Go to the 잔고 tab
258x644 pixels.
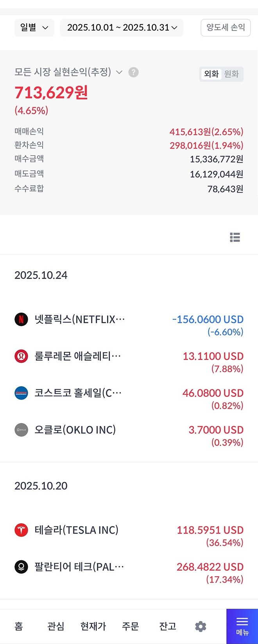point(167,626)
